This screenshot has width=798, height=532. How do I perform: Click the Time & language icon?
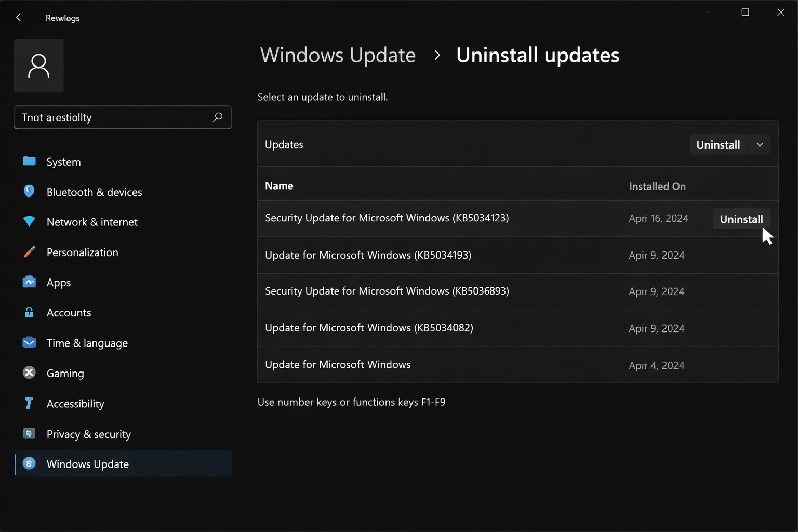(29, 342)
